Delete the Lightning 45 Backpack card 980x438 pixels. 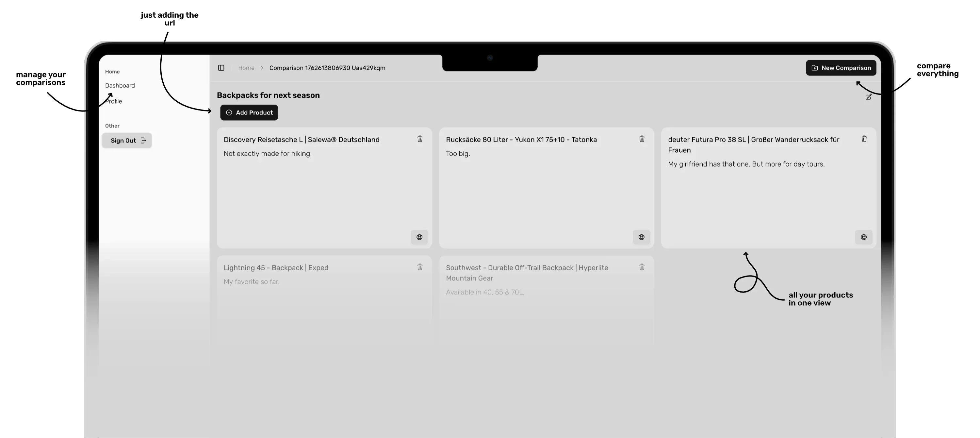[420, 267]
